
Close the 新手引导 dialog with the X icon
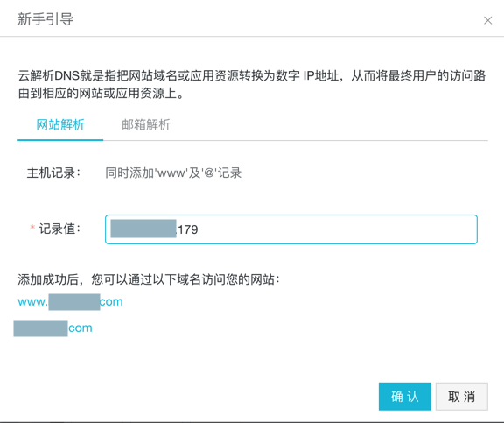(x=487, y=21)
